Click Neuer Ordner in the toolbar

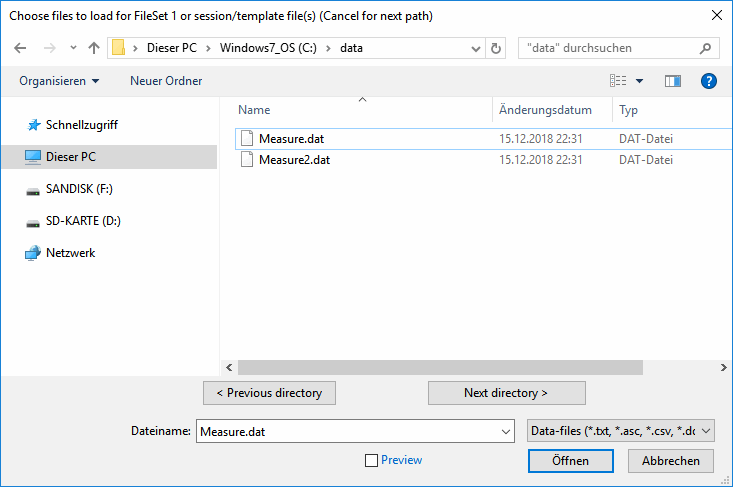coord(166,81)
